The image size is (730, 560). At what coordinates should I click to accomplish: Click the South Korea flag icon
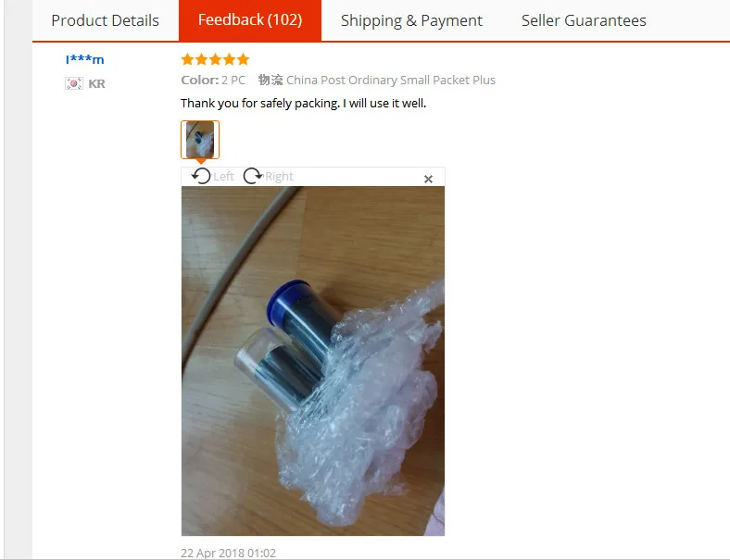(x=74, y=83)
